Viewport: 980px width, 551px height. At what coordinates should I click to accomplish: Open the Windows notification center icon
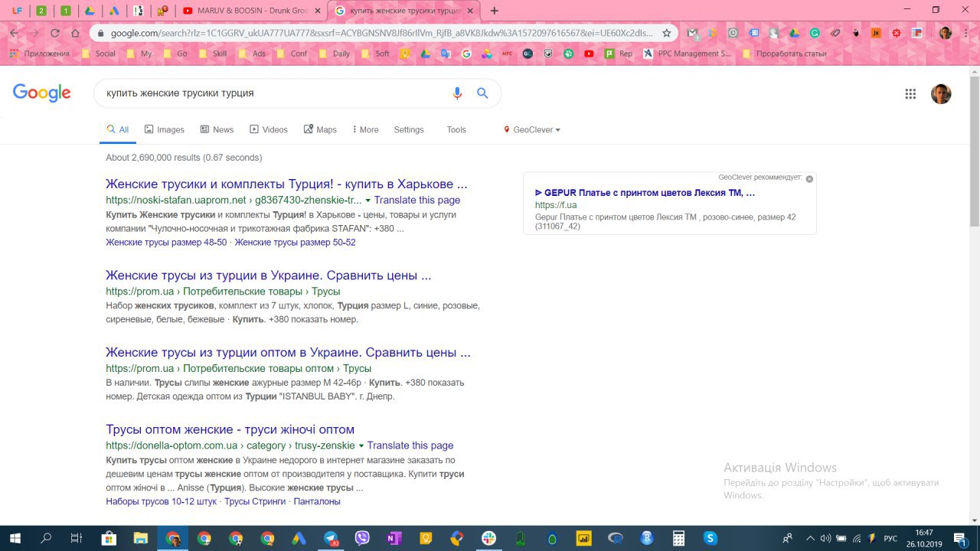click(959, 538)
